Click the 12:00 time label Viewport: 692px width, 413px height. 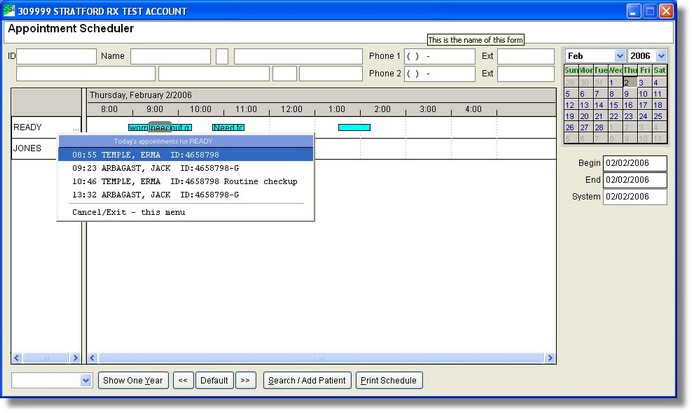[x=291, y=109]
